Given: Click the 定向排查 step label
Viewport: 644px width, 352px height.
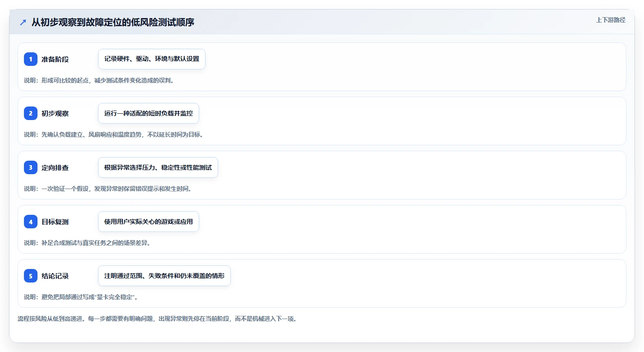Looking at the screenshot, I should 55,167.
